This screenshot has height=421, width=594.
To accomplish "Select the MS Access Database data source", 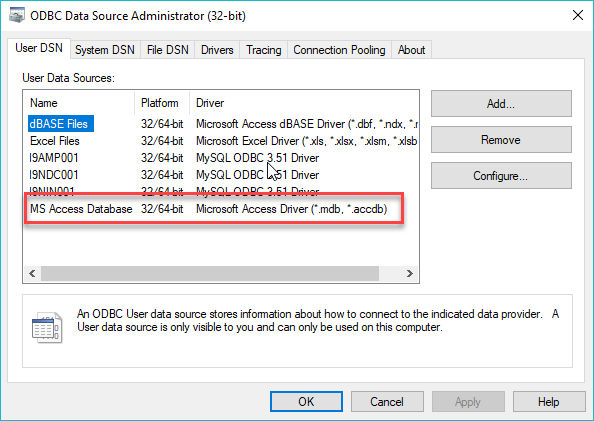I will click(x=214, y=209).
